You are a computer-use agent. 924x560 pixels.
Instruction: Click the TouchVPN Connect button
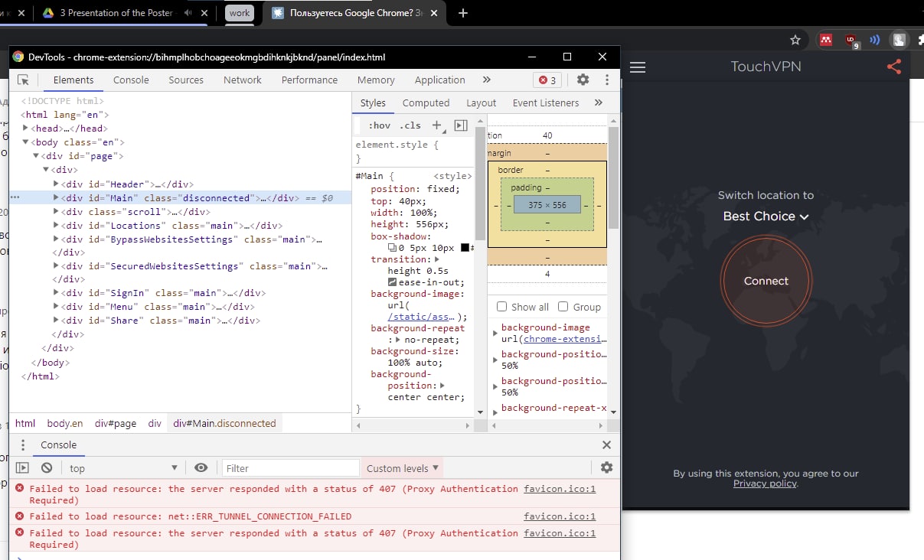[x=766, y=281]
